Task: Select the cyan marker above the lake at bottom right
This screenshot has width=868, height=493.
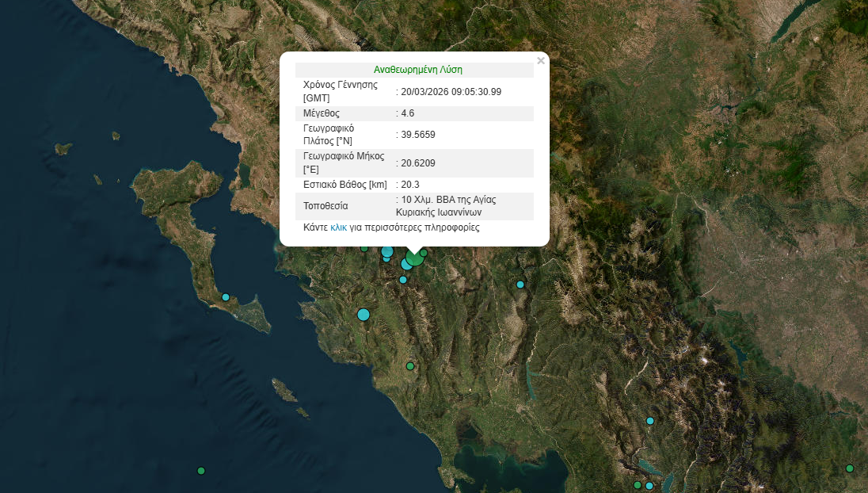Action: tap(650, 421)
